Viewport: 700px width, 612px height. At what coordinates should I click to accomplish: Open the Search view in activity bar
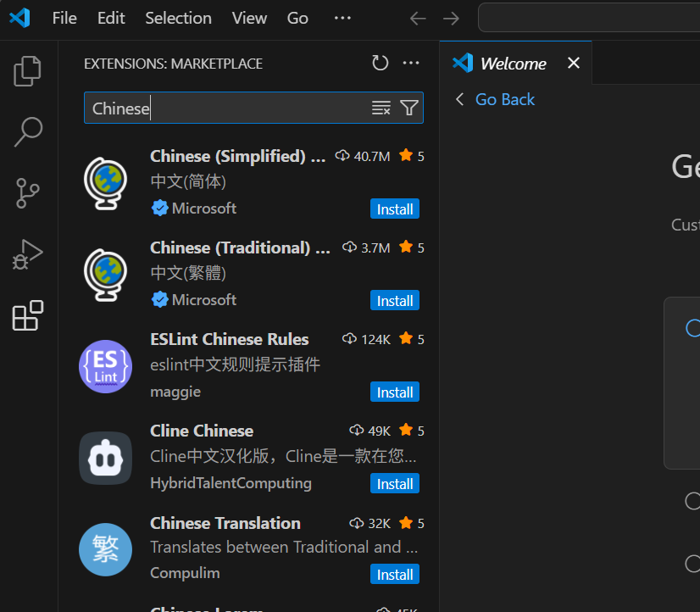coord(28,131)
